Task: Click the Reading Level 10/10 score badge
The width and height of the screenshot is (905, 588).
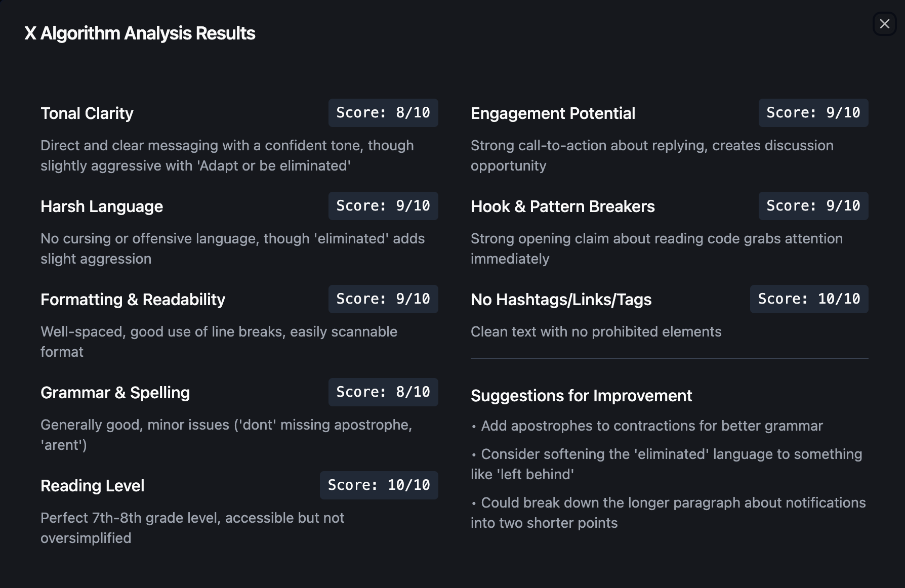Action: tap(379, 485)
